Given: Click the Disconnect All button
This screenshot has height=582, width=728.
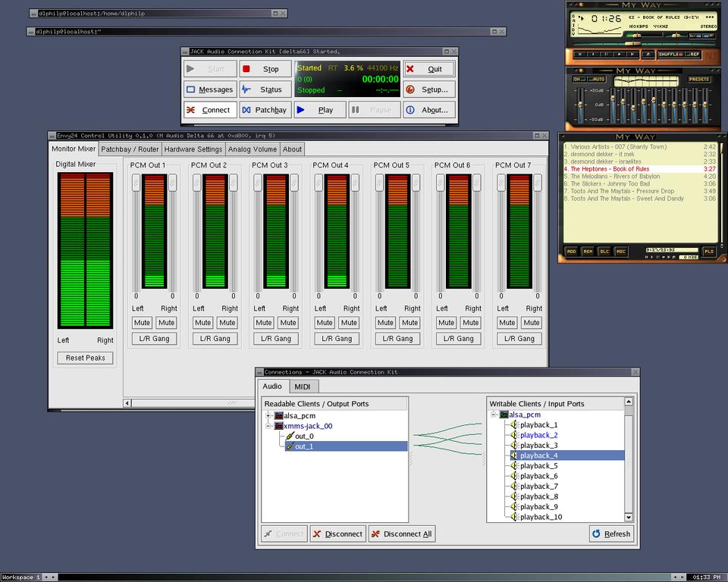Looking at the screenshot, I should pyautogui.click(x=402, y=533).
